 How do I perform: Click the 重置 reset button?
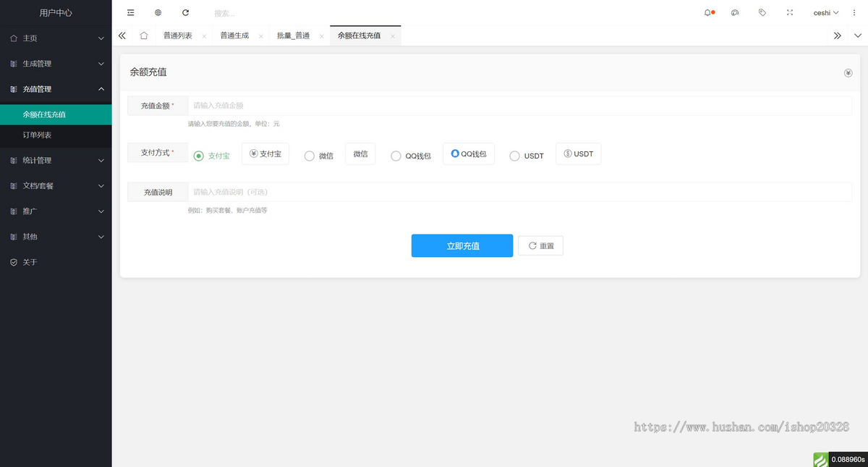[x=540, y=246]
